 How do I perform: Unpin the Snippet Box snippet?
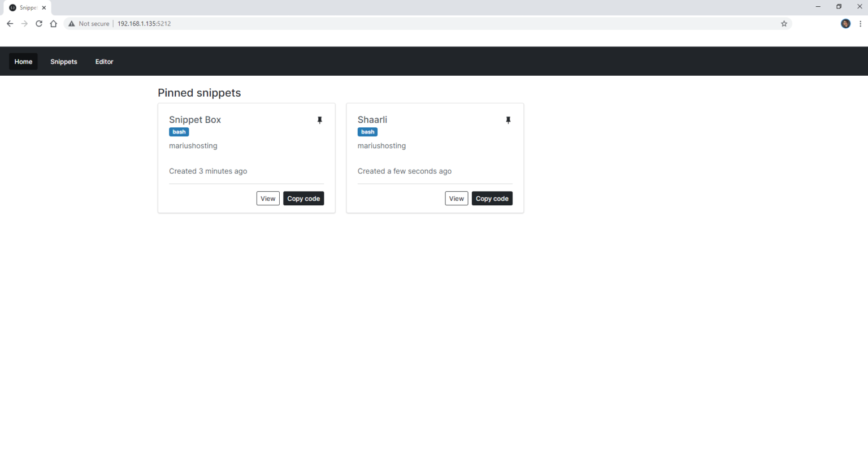pos(320,120)
